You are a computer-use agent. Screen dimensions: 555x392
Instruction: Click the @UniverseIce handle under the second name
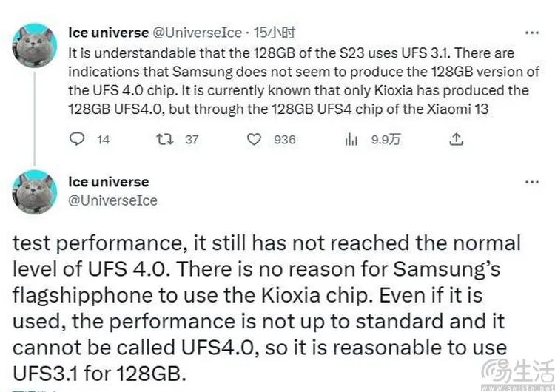(112, 200)
